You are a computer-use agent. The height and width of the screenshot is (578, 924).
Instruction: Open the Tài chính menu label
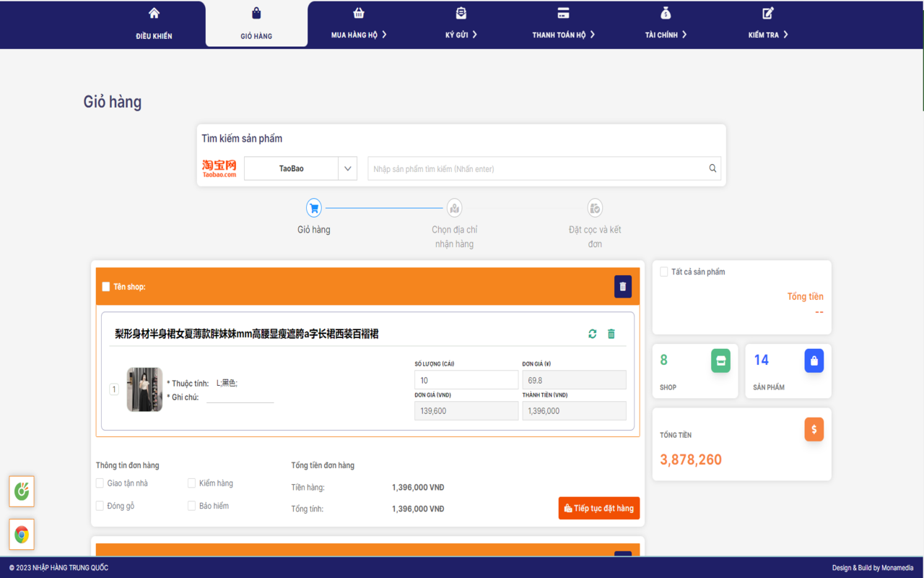661,35
